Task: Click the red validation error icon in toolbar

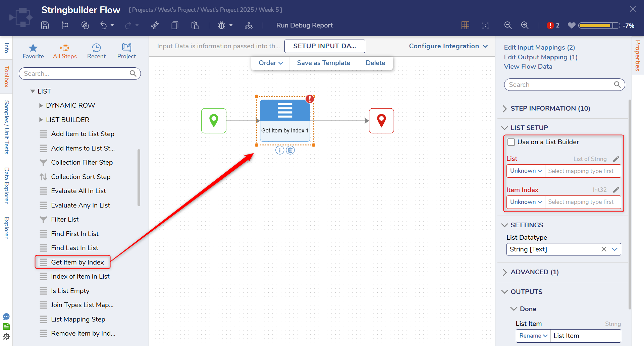Action: [550, 25]
